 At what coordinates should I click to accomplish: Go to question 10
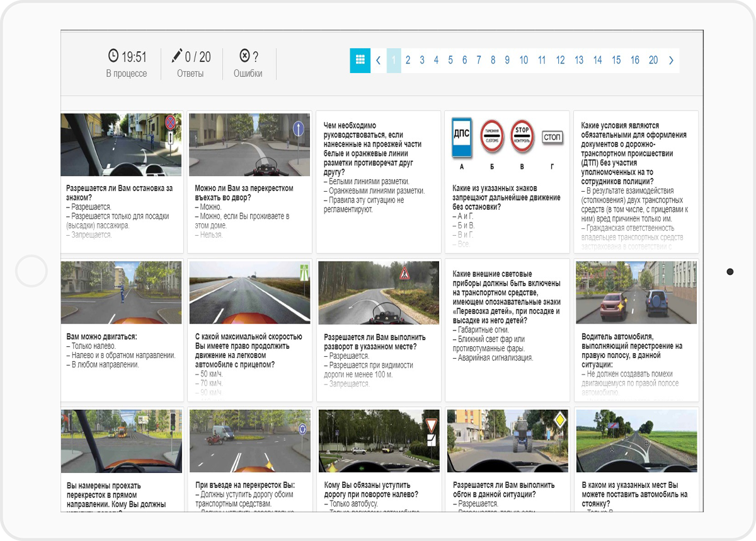[524, 61]
